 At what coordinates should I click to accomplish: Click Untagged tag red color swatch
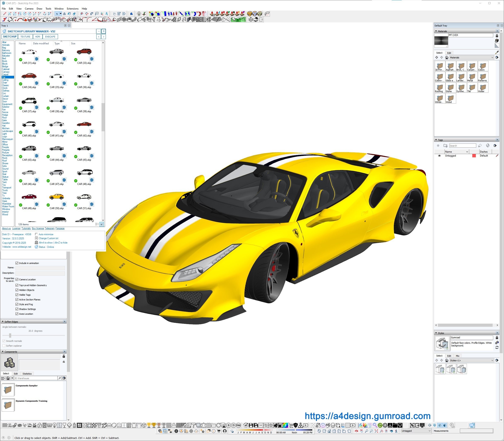pos(474,156)
